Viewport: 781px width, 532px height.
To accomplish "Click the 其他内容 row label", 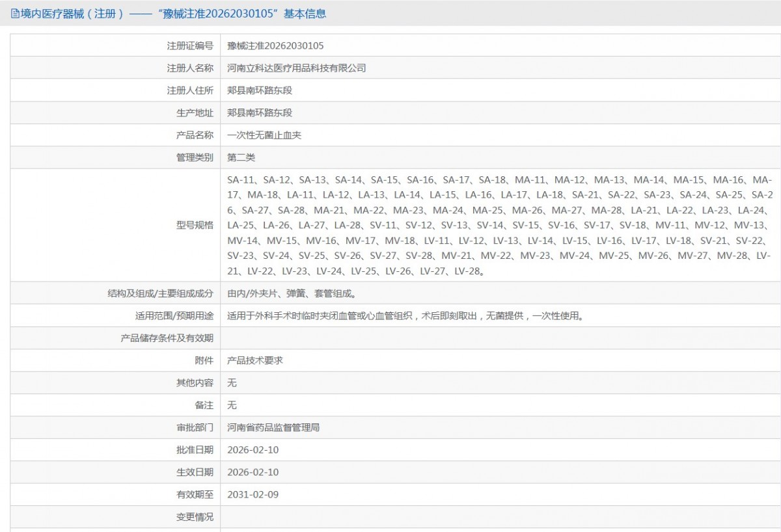I will tap(194, 383).
